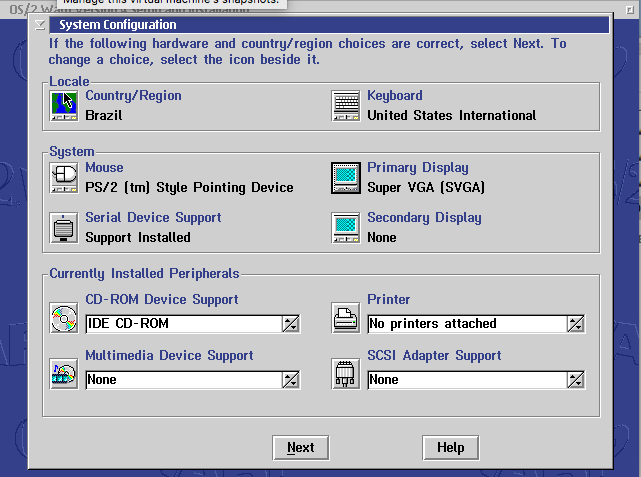Select the Multimedia Device Support icon
This screenshot has height=477, width=641.
[x=64, y=374]
